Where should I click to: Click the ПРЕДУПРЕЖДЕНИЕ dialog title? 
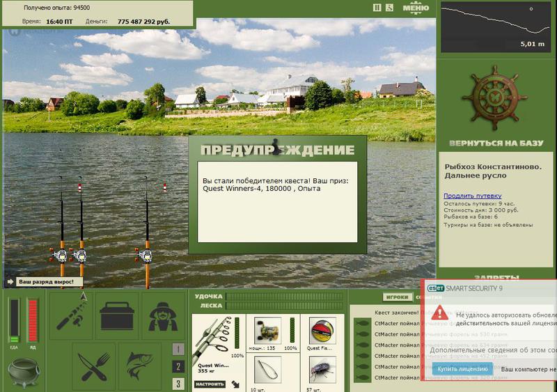277,150
